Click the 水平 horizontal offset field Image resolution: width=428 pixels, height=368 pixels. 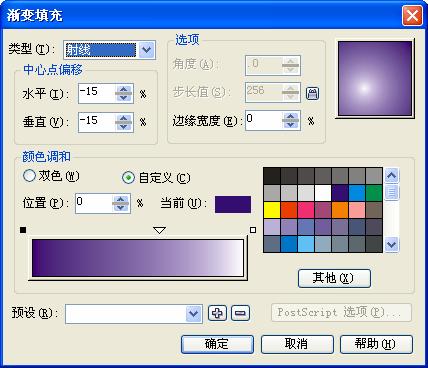[97, 93]
